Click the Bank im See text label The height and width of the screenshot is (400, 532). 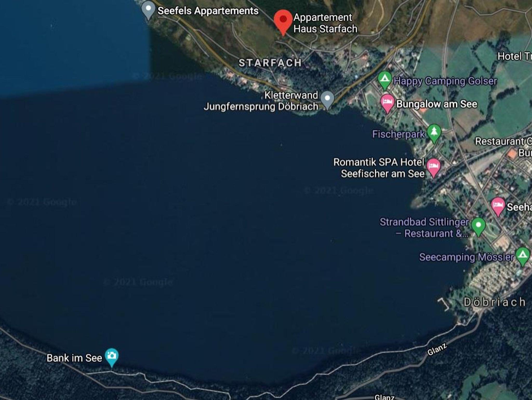(74, 358)
